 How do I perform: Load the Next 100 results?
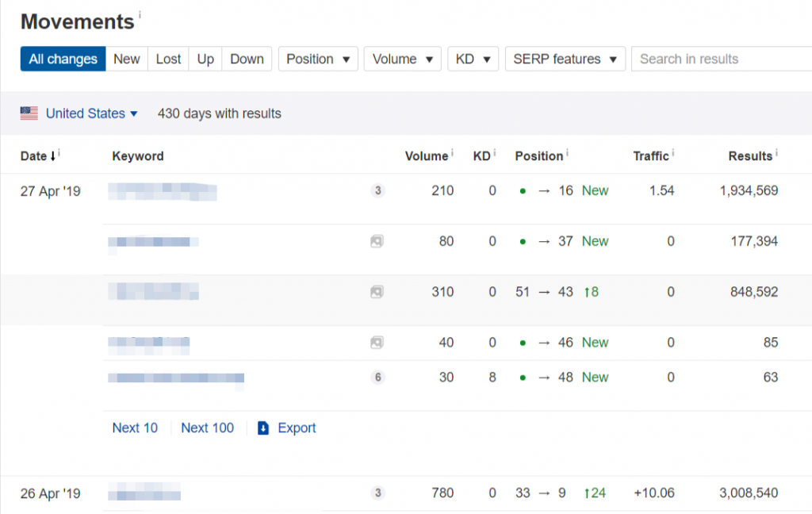(207, 428)
